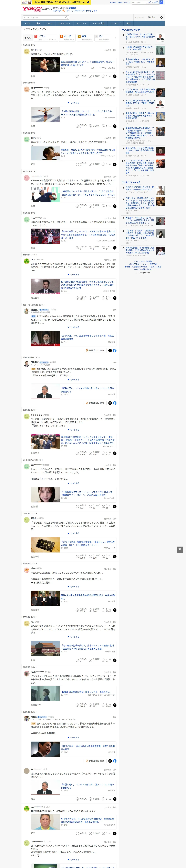Expand もっと見る under soj's soccer comment
Viewport: 186px width, 868px height.
pos(73,483)
